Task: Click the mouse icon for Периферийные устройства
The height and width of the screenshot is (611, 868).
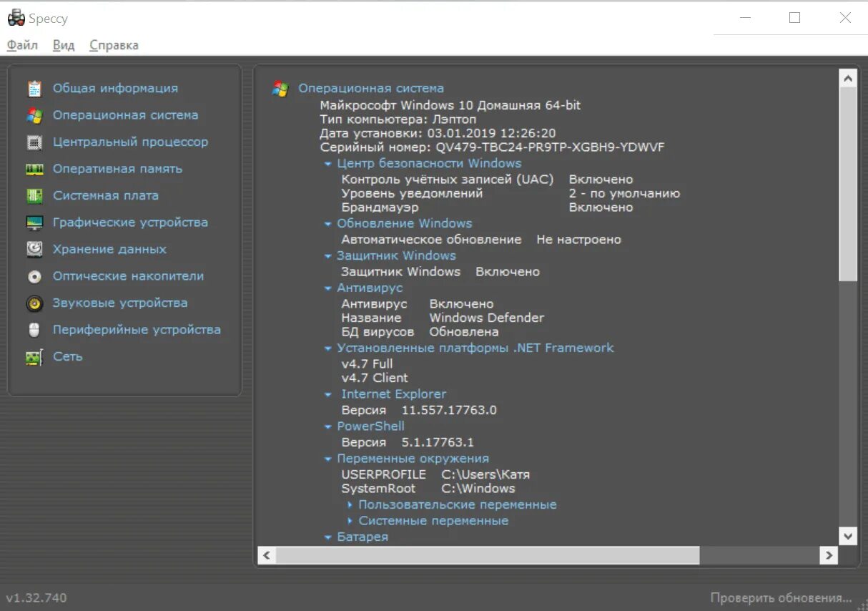Action: [34, 331]
